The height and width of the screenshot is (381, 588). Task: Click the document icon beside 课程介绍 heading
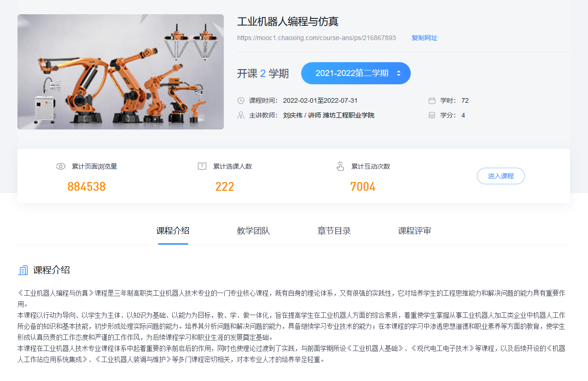[x=23, y=270]
